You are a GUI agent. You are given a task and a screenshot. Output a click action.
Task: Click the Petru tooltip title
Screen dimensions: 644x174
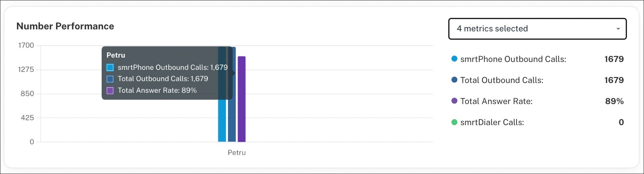116,55
